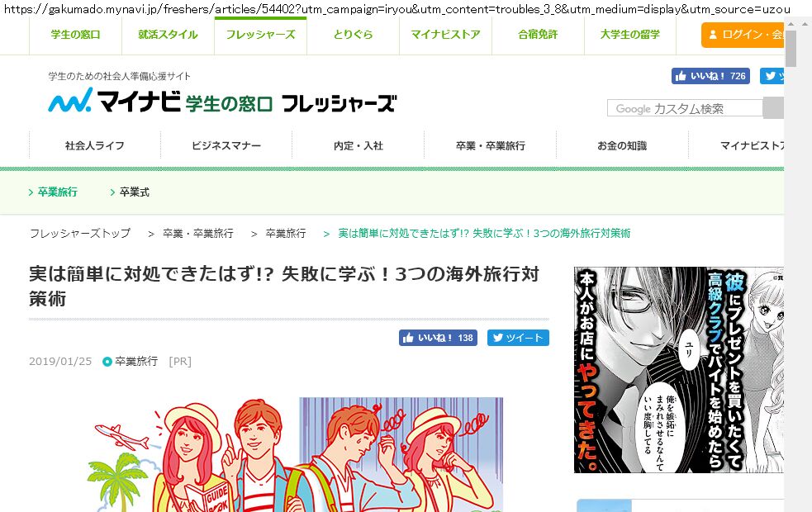Click the thumbs-up icon on いいね！138
This screenshot has width=812, height=512.
pyautogui.click(x=408, y=338)
